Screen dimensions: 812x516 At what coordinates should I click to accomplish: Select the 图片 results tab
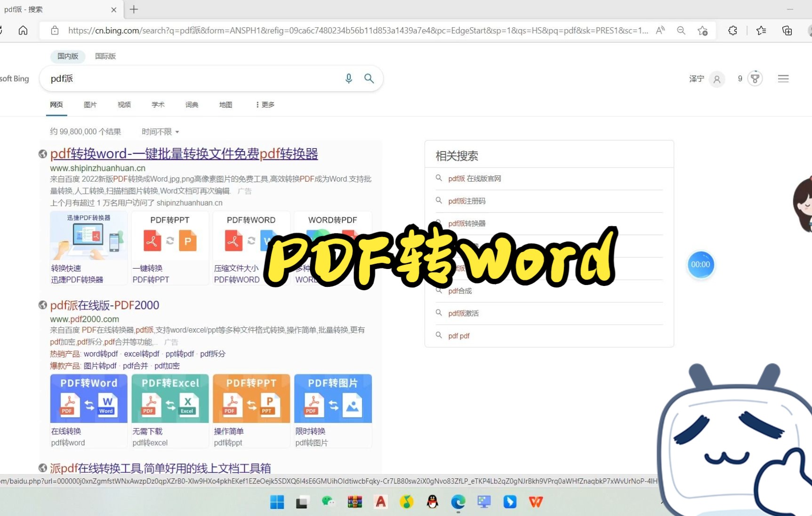(x=90, y=104)
